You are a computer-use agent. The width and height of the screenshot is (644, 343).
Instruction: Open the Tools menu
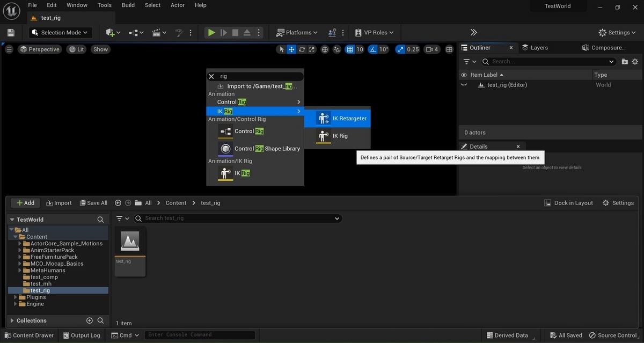coord(105,5)
